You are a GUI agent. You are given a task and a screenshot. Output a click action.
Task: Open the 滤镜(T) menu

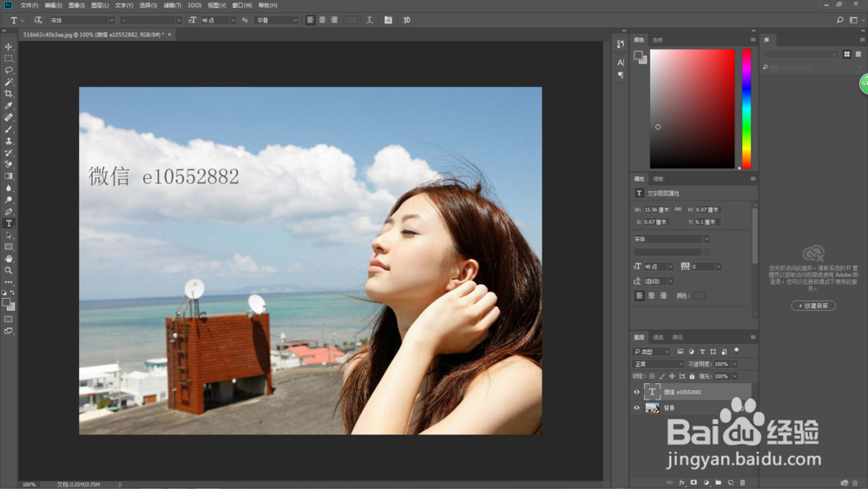coord(172,5)
